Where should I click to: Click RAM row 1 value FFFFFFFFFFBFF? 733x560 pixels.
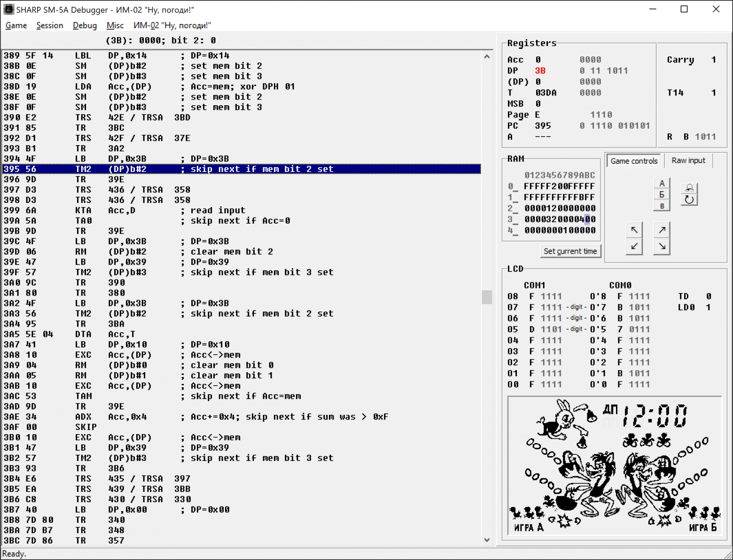click(x=560, y=197)
